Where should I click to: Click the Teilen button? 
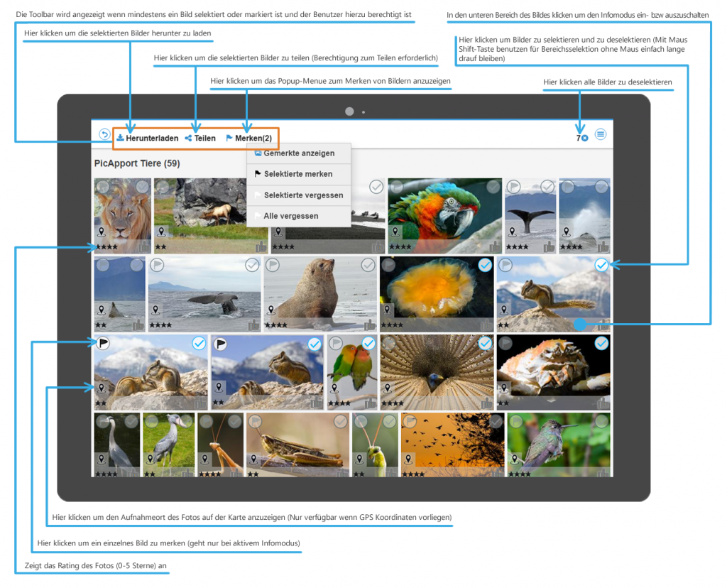point(200,138)
